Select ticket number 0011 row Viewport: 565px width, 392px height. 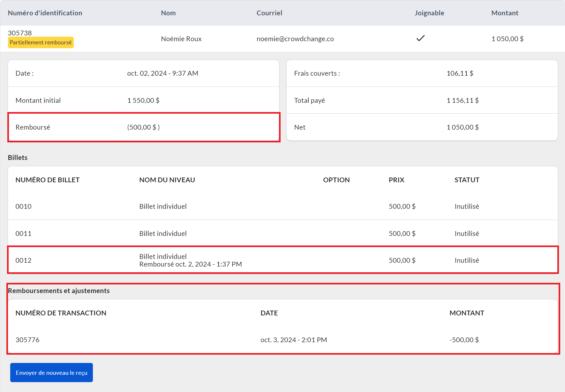[23, 234]
